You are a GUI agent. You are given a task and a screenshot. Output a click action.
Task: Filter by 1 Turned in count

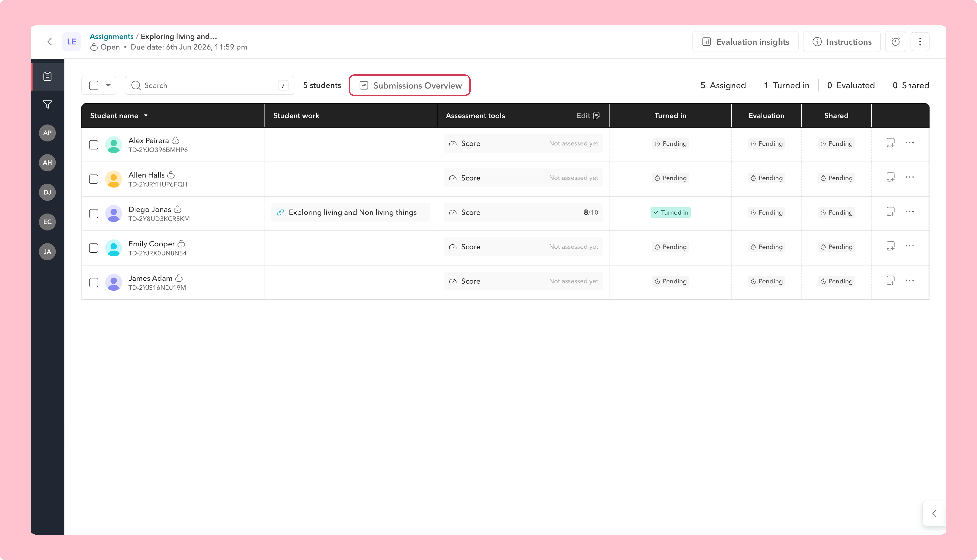[786, 85]
